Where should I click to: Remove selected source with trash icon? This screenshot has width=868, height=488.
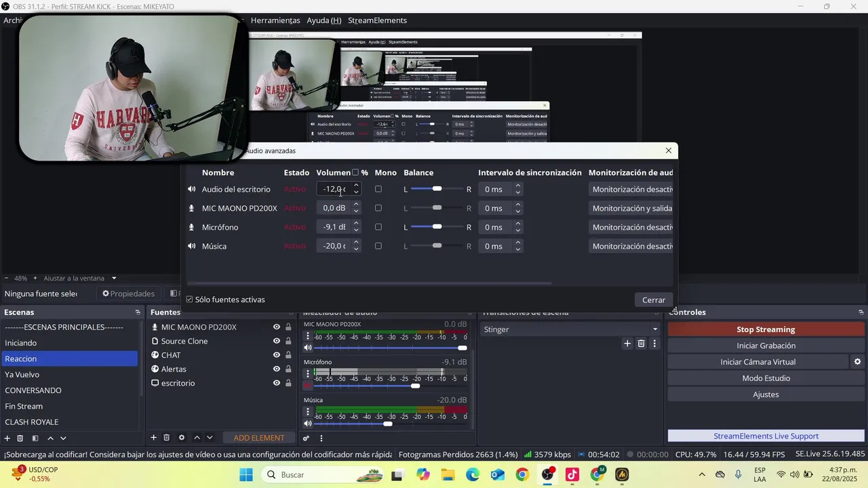click(167, 438)
